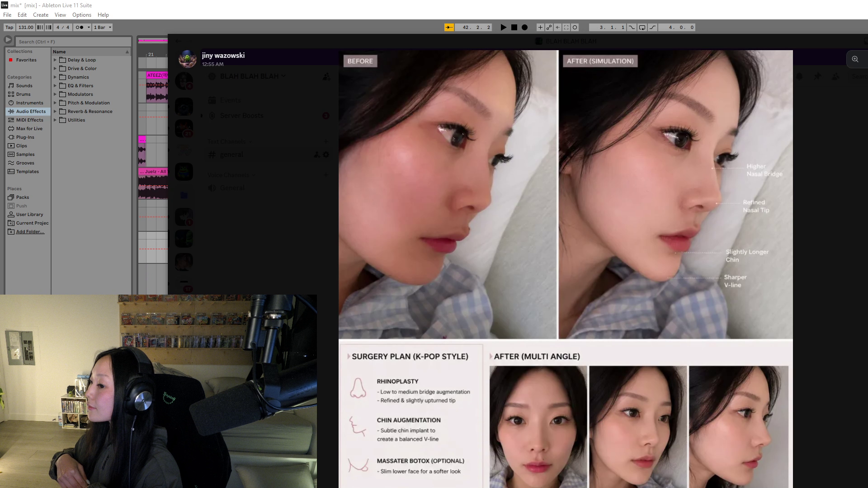Toggle the metronome on or off

point(79,28)
